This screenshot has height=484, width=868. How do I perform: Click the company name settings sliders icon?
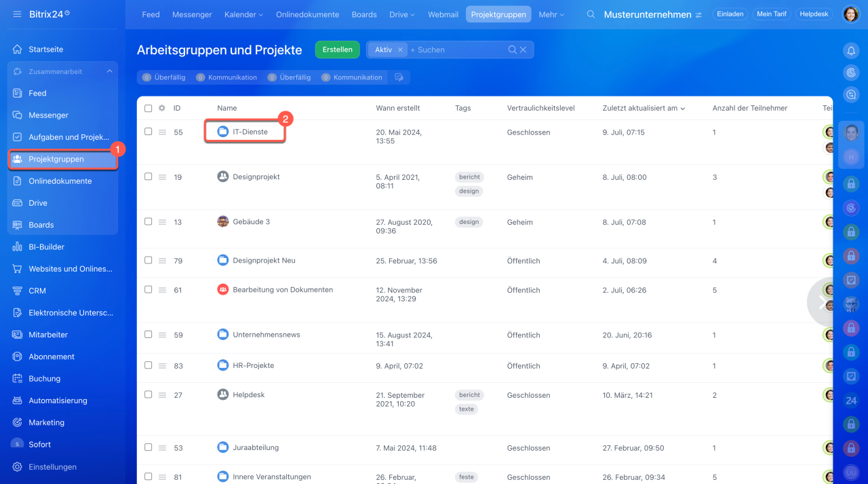click(x=699, y=15)
